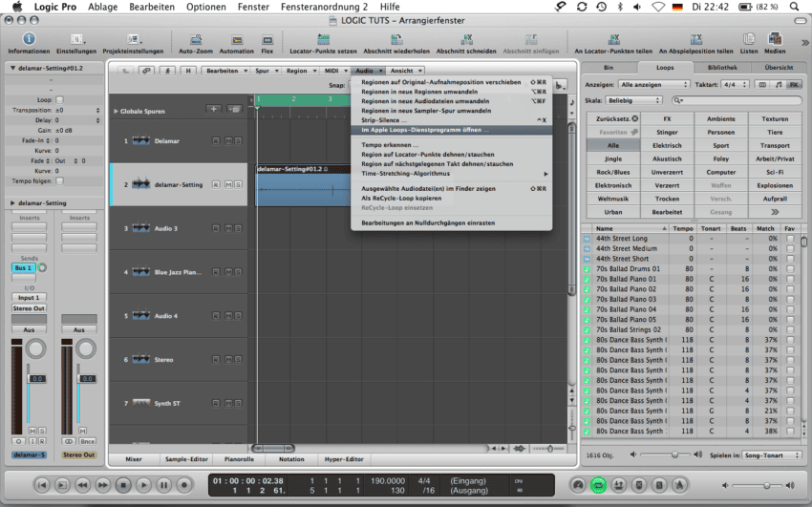Add a new track with plus button
Screen dimensions: 812x507
(x=213, y=109)
